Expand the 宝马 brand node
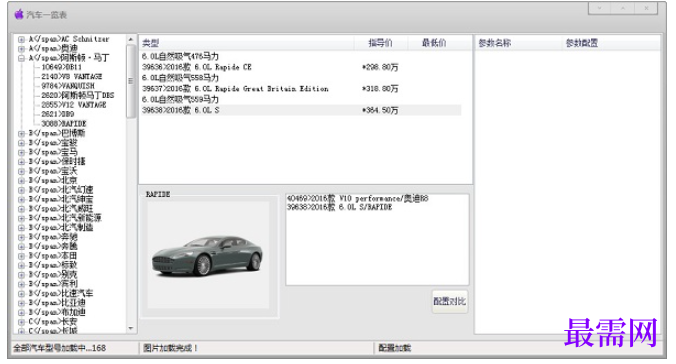The height and width of the screenshot is (364, 676). point(21,153)
